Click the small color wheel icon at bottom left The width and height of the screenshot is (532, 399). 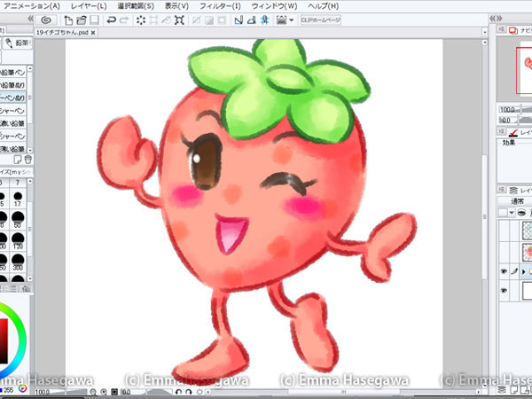pos(23,389)
